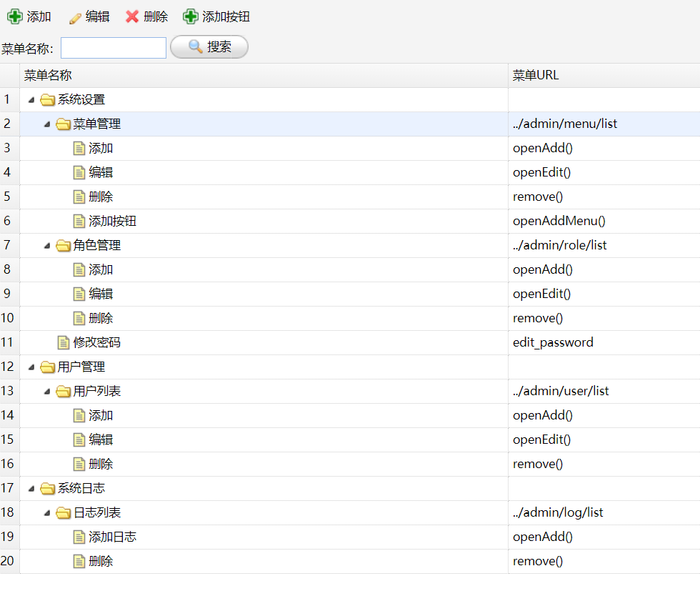Collapse the 系统日志 tree node
The height and width of the screenshot is (606, 700).
point(31,489)
